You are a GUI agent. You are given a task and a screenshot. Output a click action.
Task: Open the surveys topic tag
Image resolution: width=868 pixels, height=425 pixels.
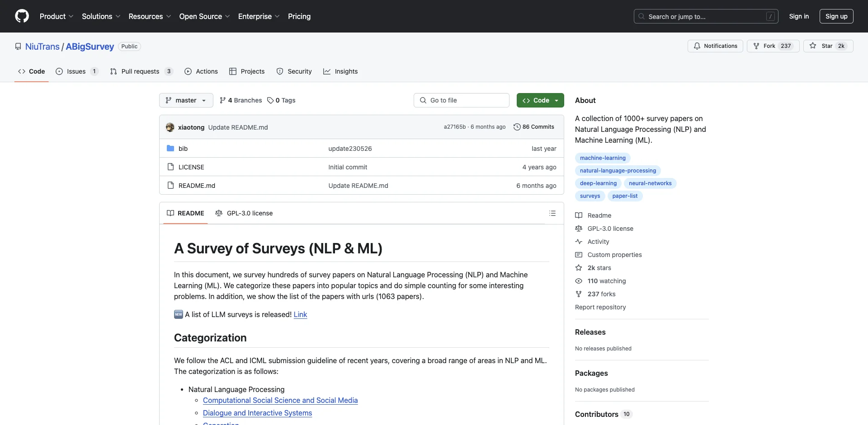pyautogui.click(x=590, y=196)
